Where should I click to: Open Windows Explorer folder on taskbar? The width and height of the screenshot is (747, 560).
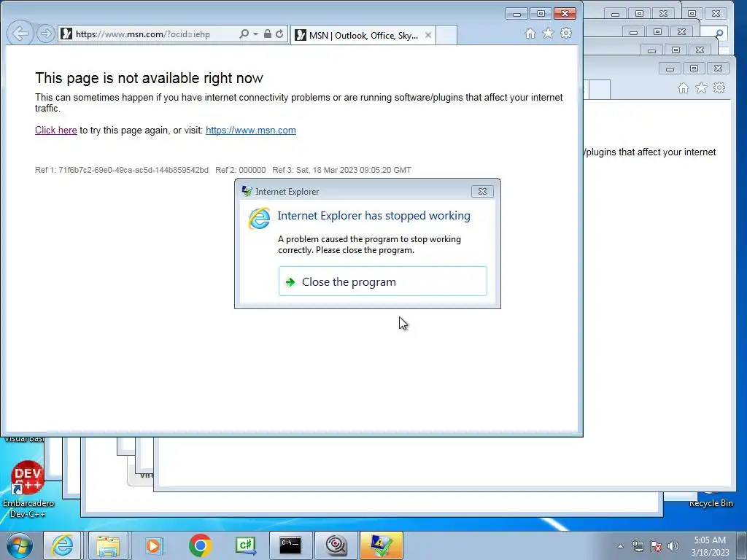tap(108, 545)
